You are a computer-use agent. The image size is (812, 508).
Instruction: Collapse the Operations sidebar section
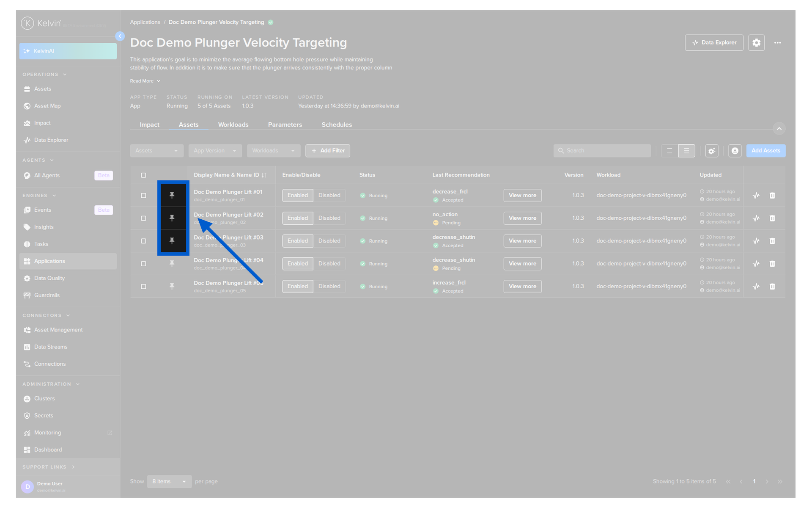(x=45, y=75)
